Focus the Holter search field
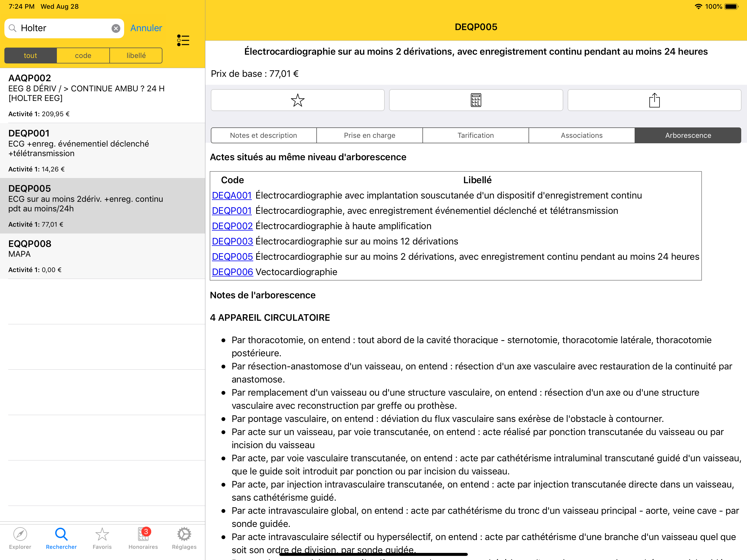747x560 pixels. [x=64, y=28]
